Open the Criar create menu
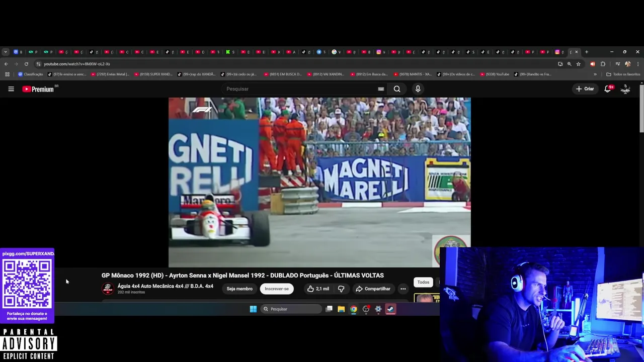Screen dimensions: 644x362 585,89
